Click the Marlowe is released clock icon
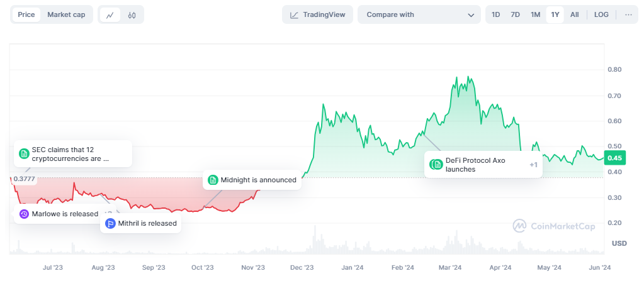 [24, 214]
